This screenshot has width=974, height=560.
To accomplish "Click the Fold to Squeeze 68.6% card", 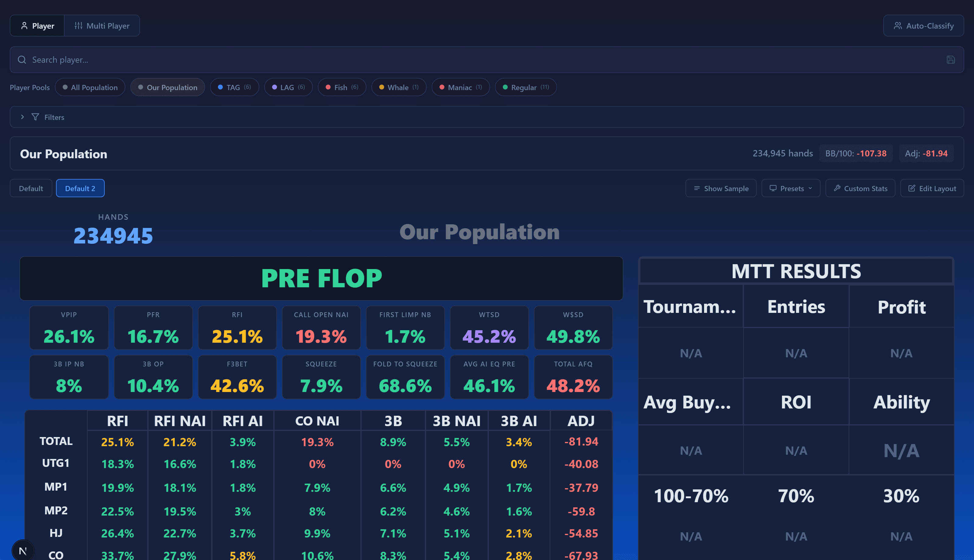I will coord(405,377).
